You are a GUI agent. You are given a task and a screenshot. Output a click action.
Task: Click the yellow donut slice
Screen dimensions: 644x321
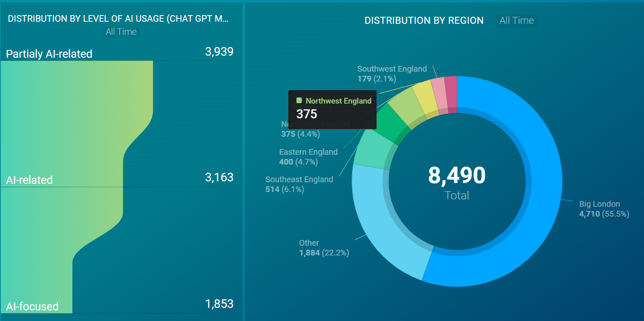tap(424, 97)
